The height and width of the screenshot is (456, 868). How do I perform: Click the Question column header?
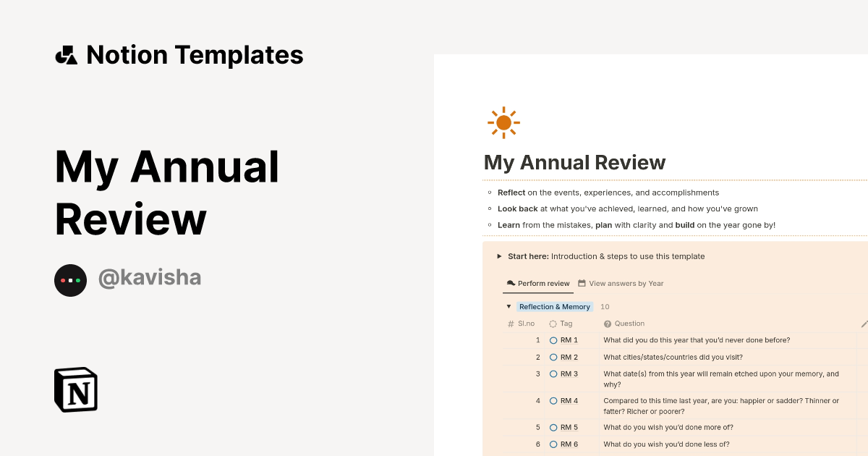click(x=624, y=324)
